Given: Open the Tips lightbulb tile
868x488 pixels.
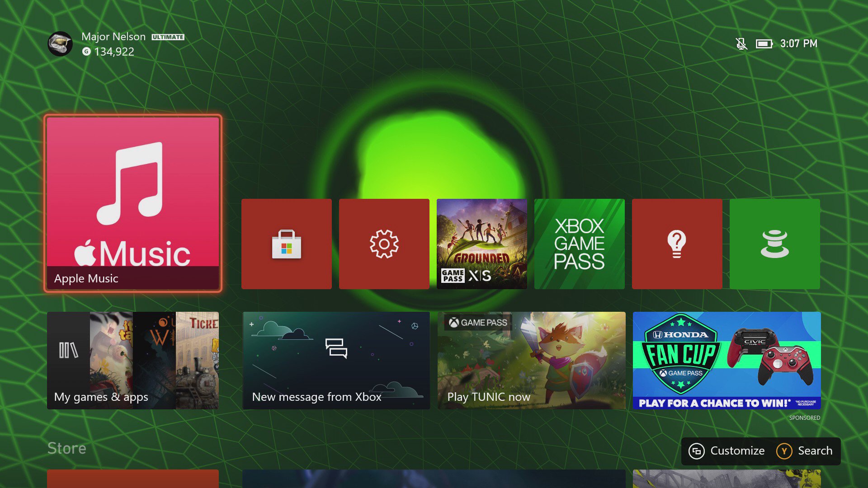Looking at the screenshot, I should [x=677, y=244].
